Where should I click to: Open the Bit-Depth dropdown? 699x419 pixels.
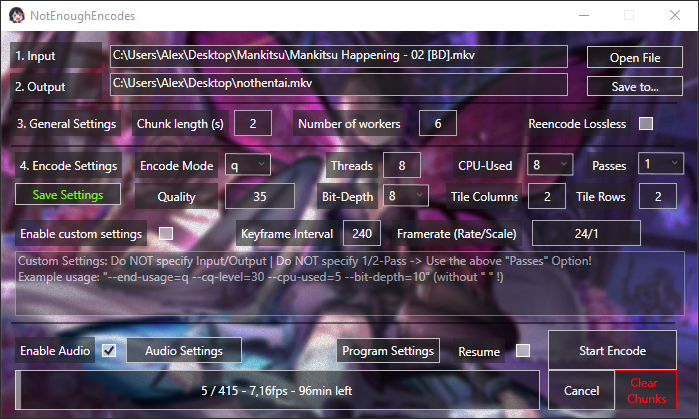406,196
